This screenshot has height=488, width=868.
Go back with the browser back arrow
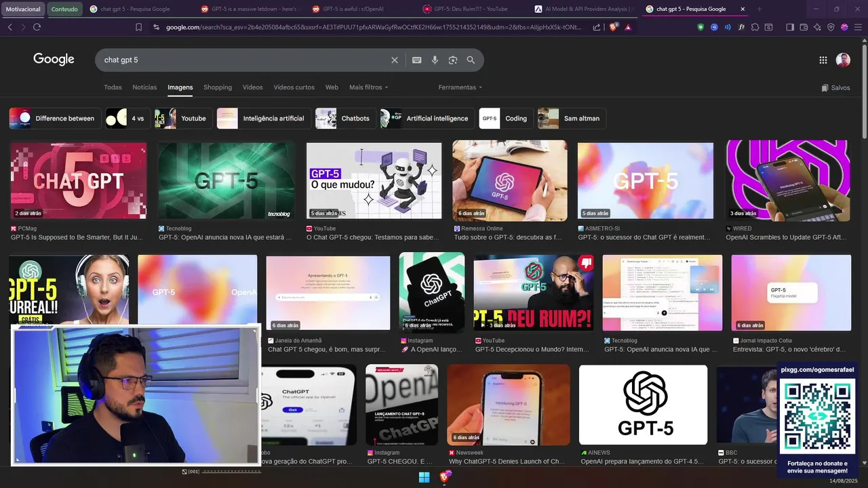[9, 27]
